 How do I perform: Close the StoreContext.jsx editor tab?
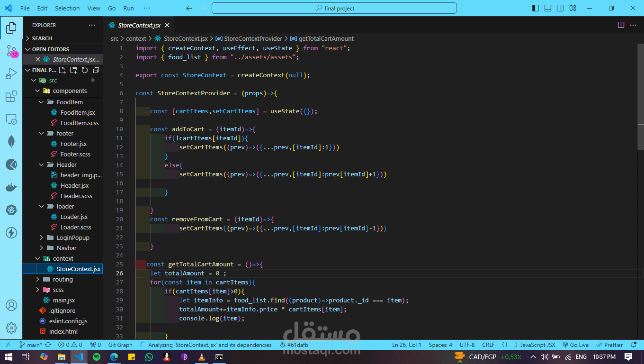pos(167,25)
